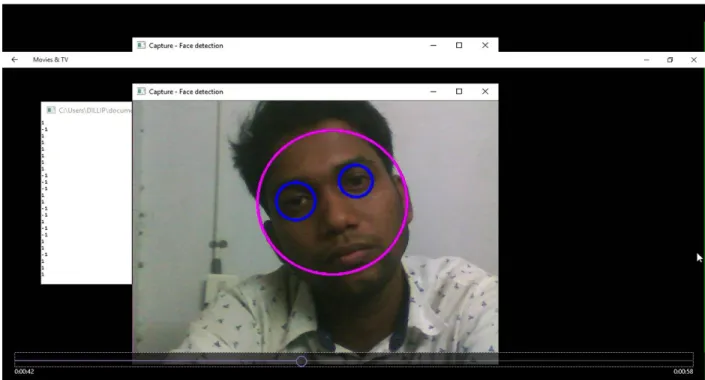Minimize the Movies & TV window
Image resolution: width=705 pixels, height=380 pixels.
point(647,60)
